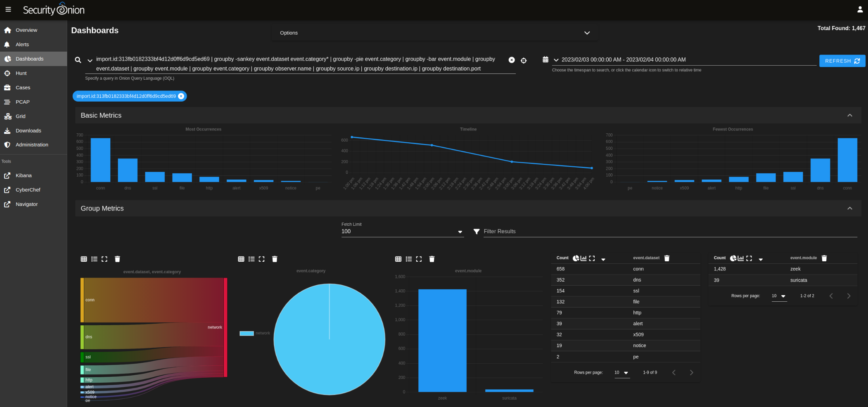Show event.module table as bar chart

pos(741,258)
